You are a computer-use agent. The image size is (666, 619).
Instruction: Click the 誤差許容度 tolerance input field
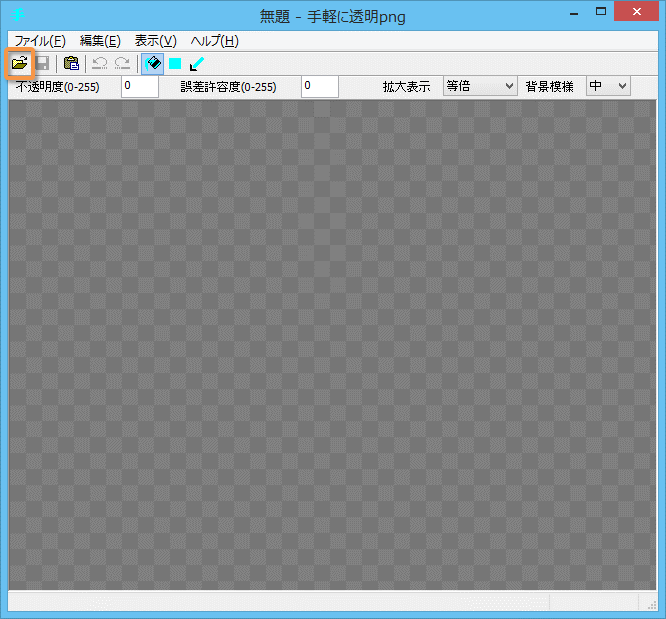(x=319, y=87)
